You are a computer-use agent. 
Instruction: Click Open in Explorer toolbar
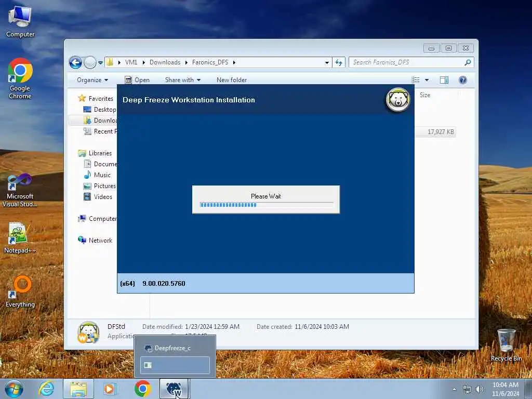tap(137, 80)
